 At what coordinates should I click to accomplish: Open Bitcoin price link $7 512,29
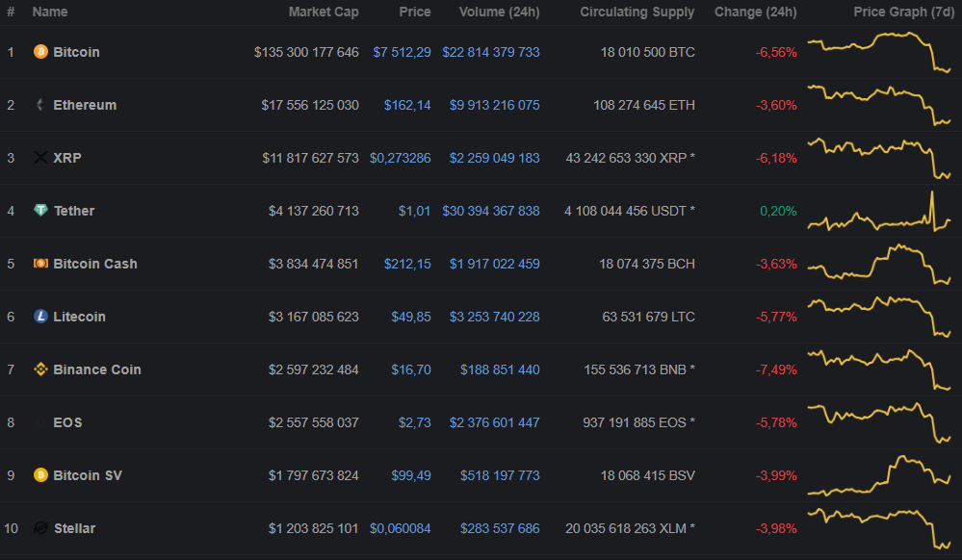(x=402, y=52)
